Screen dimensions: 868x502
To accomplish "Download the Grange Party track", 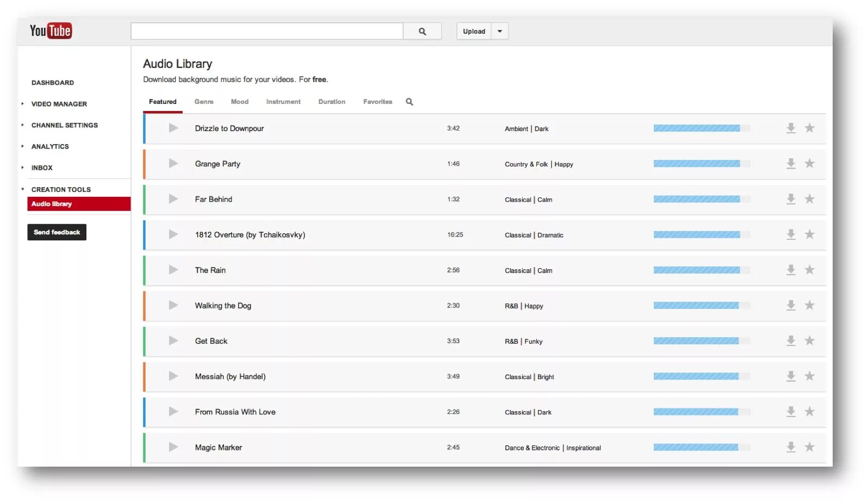I will (791, 164).
